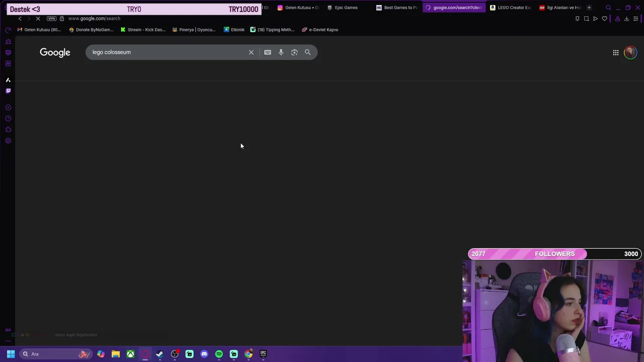
Task: Click the www.google.com/search address bar
Action: tap(94, 19)
